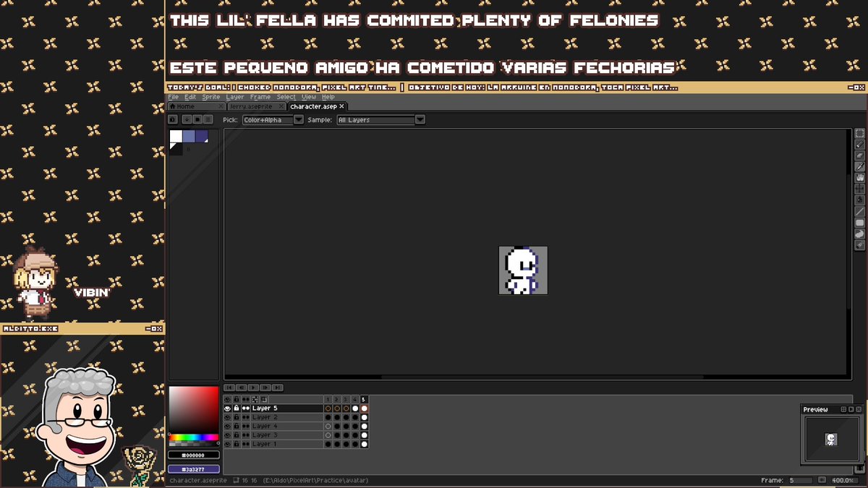Image resolution: width=868 pixels, height=488 pixels.
Task: Play the animation
Action: [x=253, y=388]
